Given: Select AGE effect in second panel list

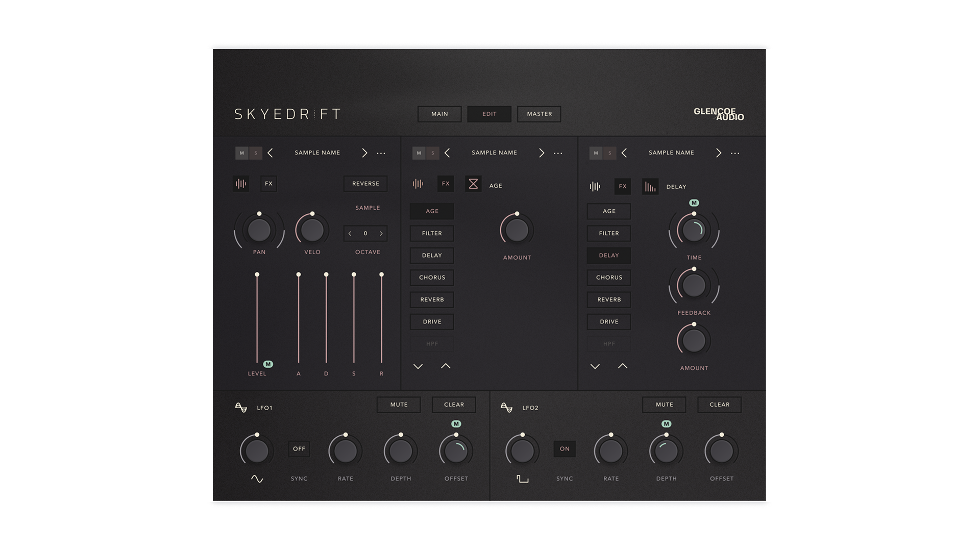Looking at the screenshot, I should (432, 211).
